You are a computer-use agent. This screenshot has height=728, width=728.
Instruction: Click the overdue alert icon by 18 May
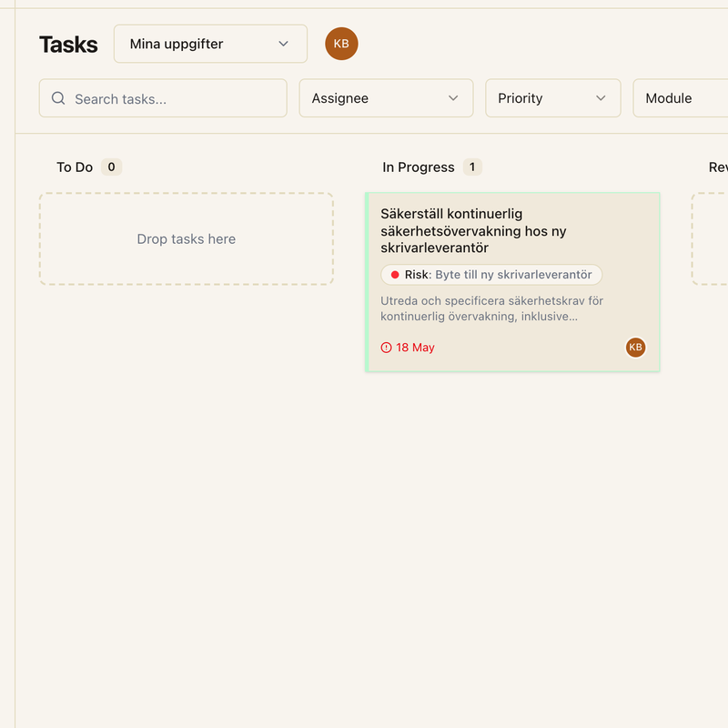point(386,348)
